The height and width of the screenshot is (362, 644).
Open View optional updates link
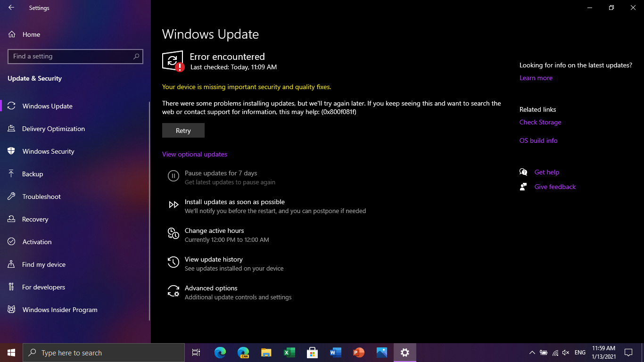tap(195, 154)
